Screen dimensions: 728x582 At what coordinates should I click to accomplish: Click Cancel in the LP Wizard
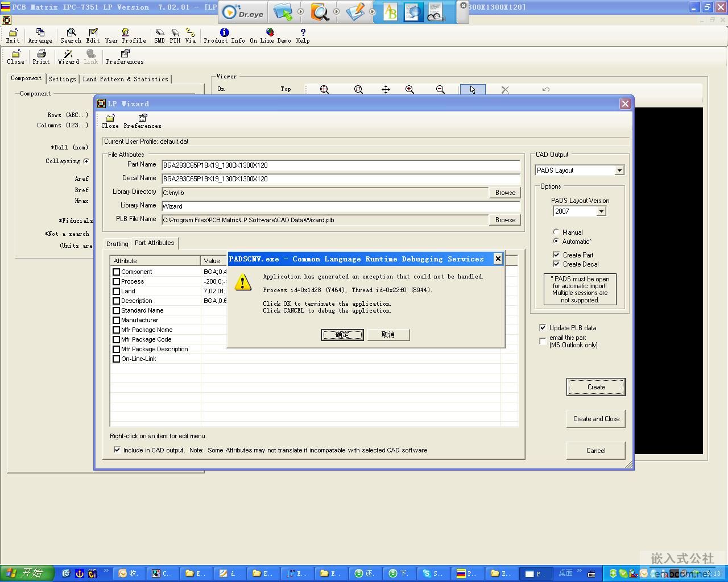pyautogui.click(x=596, y=451)
